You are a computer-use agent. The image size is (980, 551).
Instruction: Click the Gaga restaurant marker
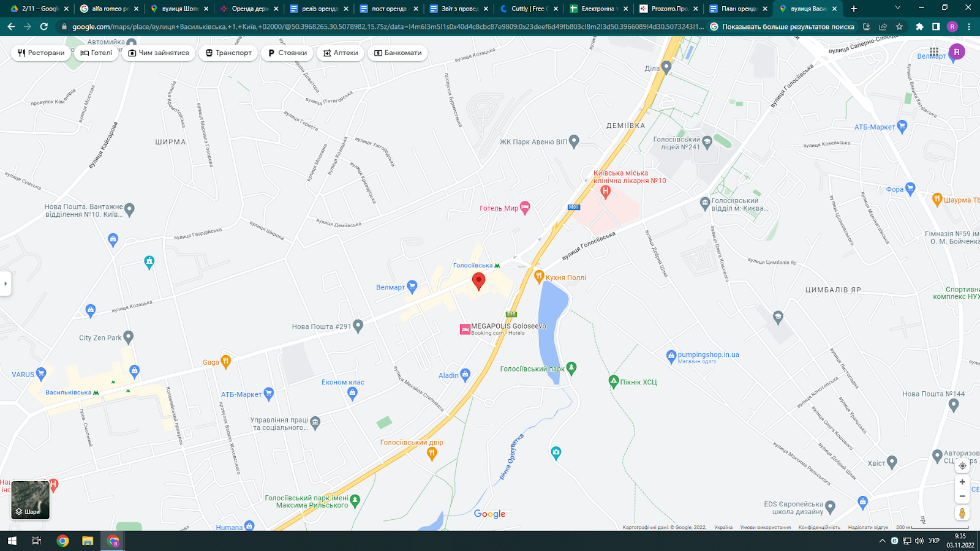pyautogui.click(x=225, y=362)
